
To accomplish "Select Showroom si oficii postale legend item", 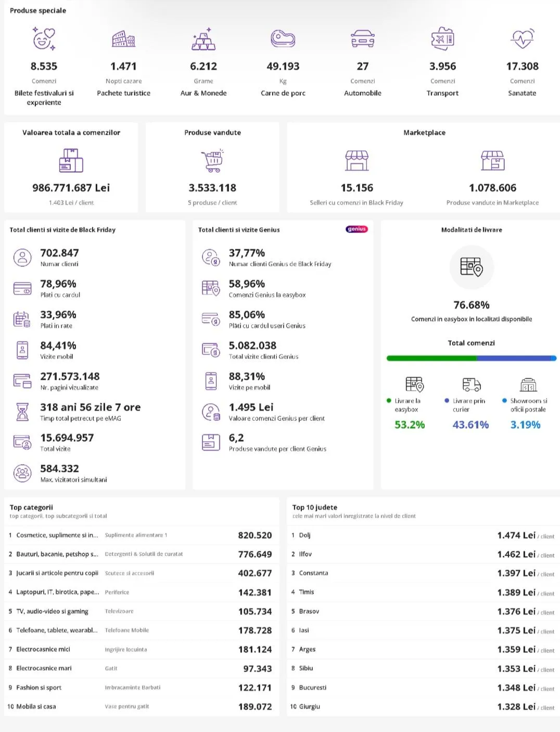I will click(528, 405).
